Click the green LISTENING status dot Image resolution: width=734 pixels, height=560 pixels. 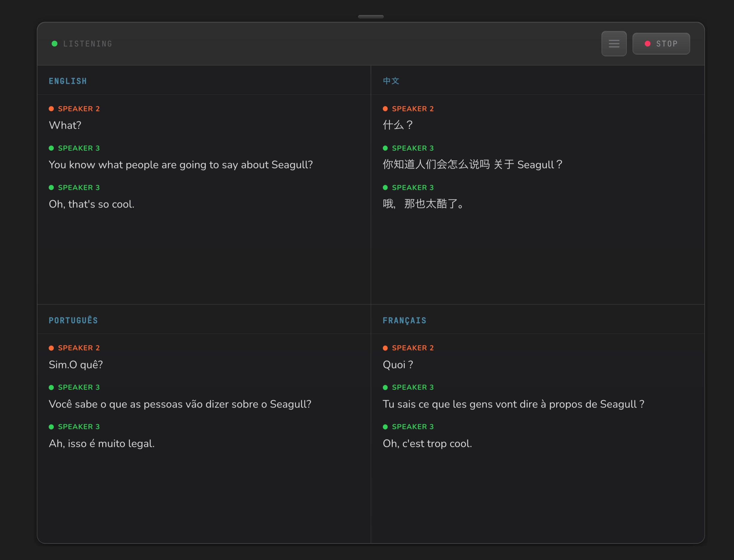55,44
